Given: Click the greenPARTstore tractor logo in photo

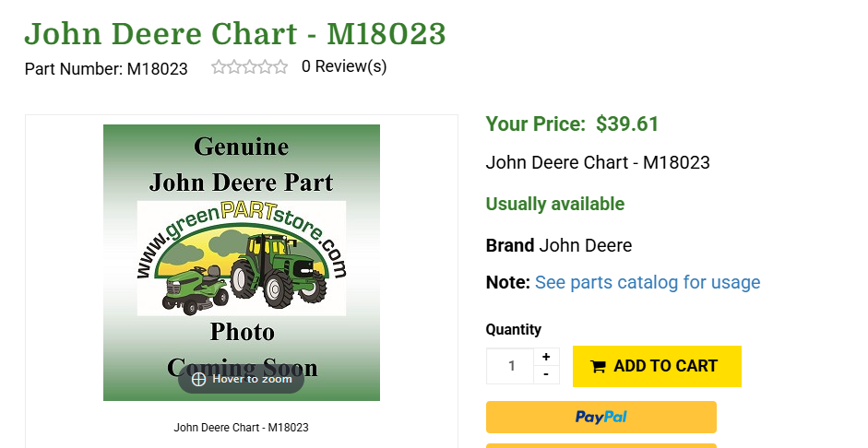Looking at the screenshot, I should click(x=242, y=259).
